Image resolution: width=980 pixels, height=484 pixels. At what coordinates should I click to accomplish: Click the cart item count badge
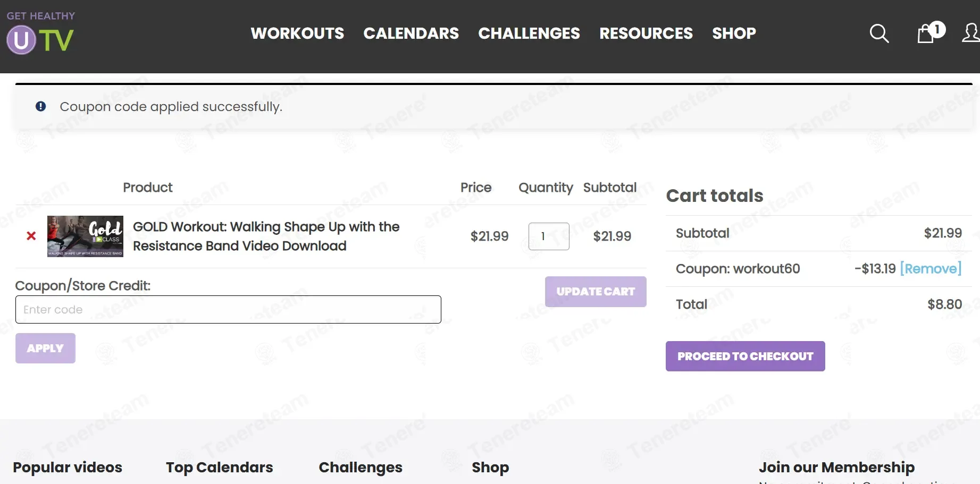(937, 29)
